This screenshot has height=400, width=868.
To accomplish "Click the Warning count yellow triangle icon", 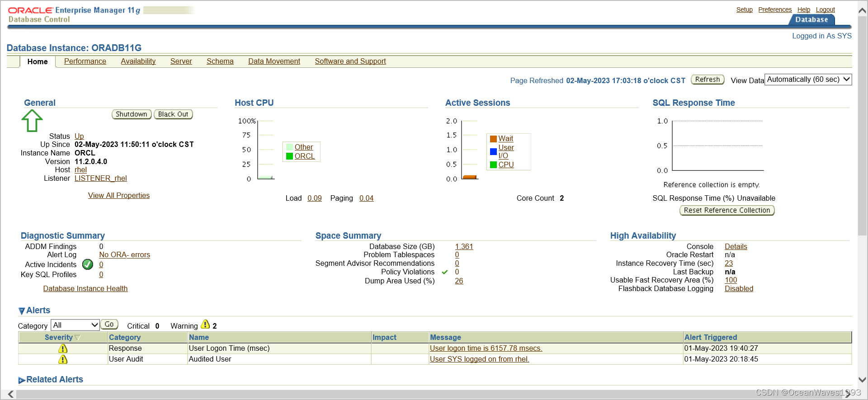I will tap(205, 325).
